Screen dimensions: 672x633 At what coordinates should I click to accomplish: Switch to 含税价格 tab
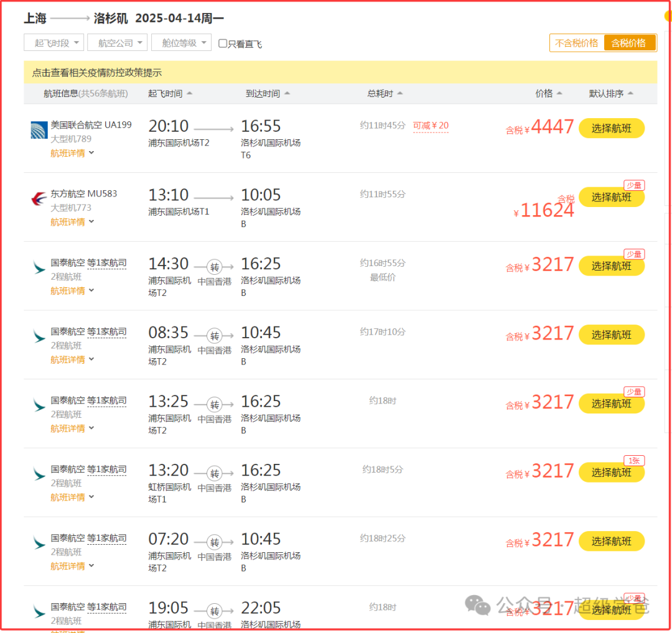coord(629,43)
